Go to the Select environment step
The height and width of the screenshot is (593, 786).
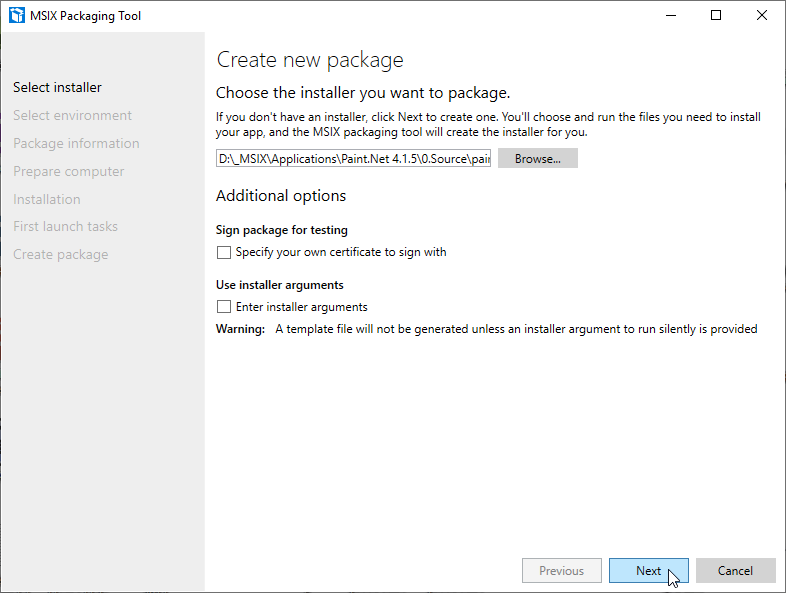pos(72,116)
